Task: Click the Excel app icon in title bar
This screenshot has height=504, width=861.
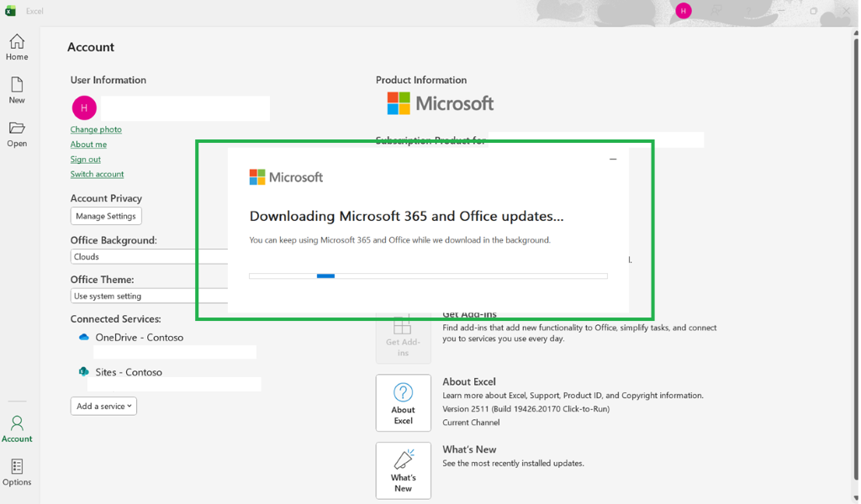Action: (x=10, y=11)
